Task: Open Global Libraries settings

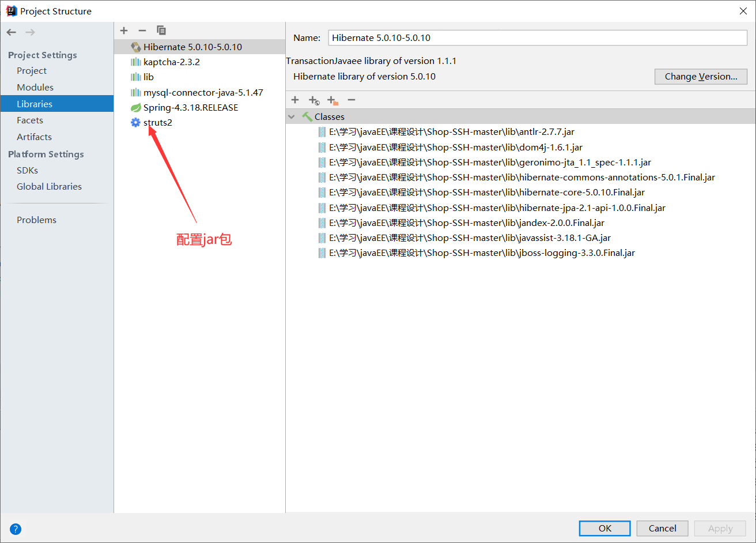Action: coord(49,186)
